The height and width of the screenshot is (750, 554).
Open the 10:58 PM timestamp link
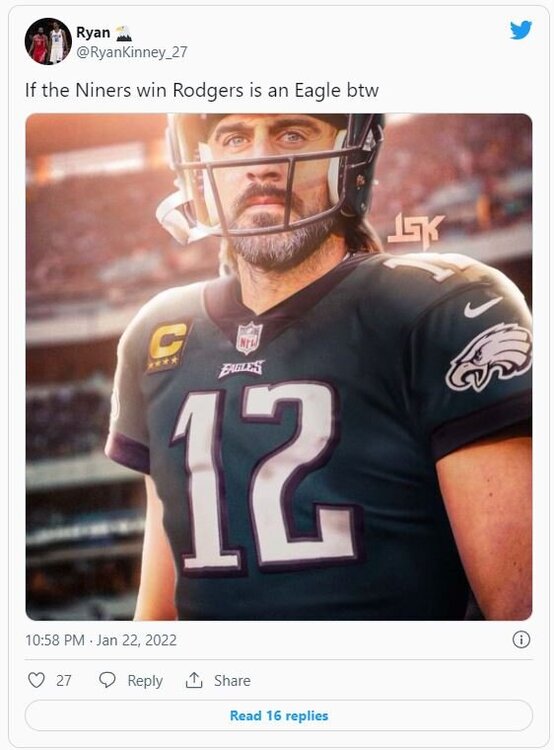[55, 640]
